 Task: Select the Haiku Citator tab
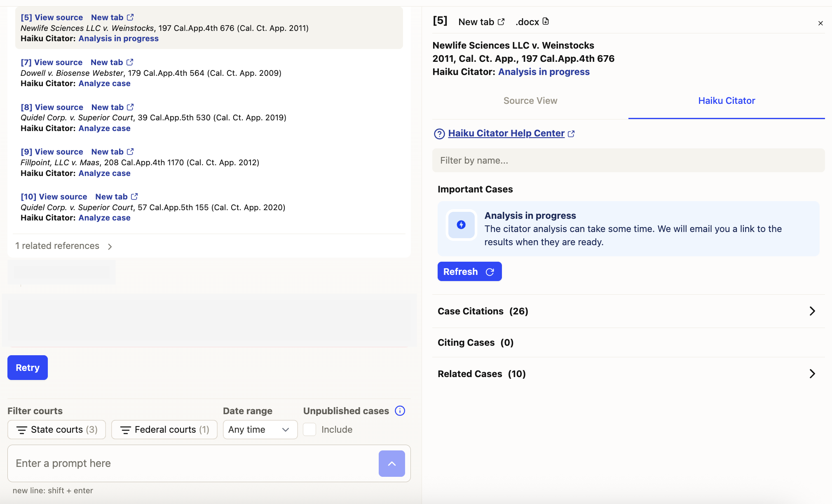726,101
